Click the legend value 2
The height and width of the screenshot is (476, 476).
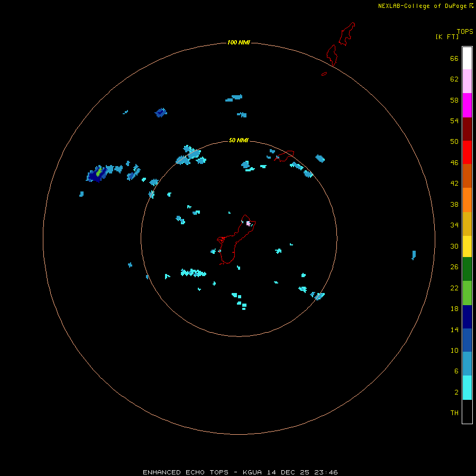point(456,392)
